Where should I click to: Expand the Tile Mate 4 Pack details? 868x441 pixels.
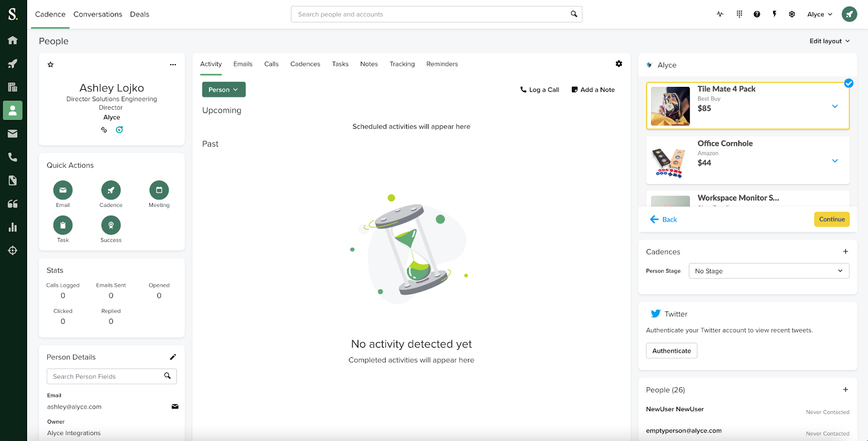tap(835, 106)
